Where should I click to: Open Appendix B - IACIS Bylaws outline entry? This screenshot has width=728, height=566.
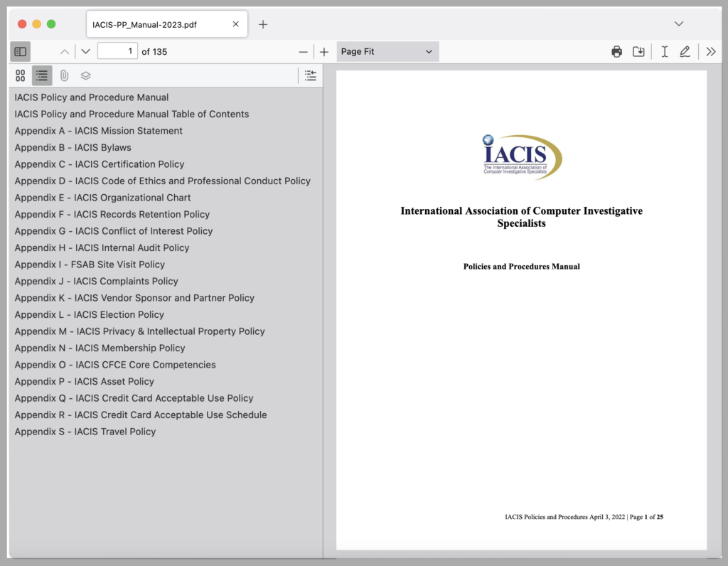pos(73,148)
